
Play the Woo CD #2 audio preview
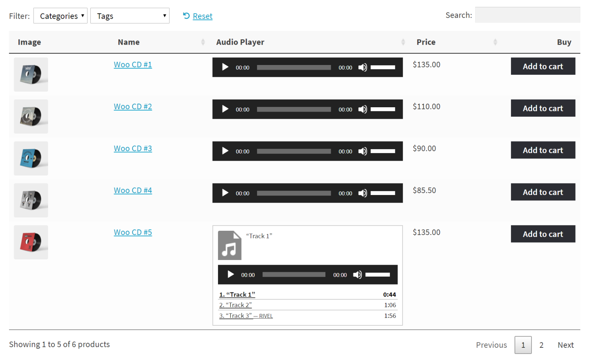225,109
